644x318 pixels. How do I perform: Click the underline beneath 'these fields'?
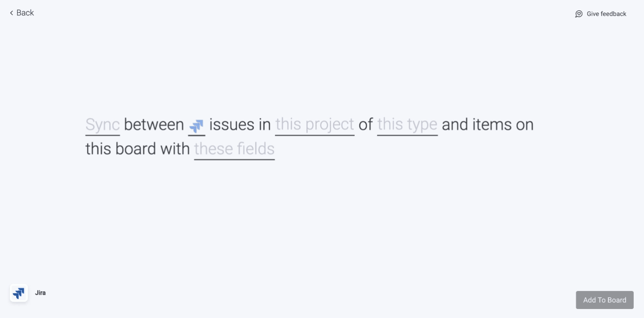[x=234, y=159]
